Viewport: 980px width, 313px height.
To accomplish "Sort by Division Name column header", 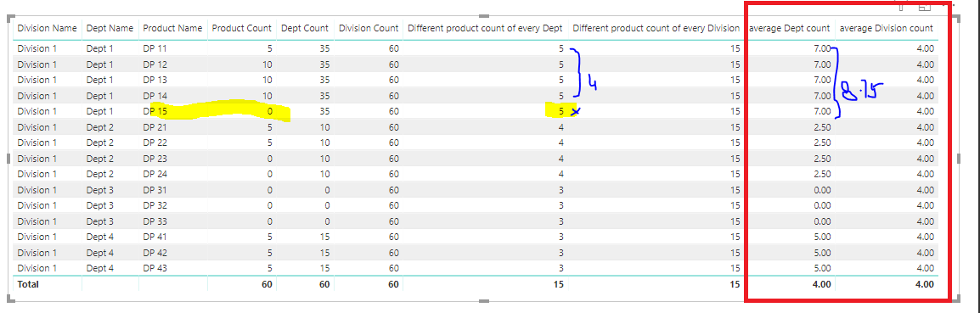I will point(47,28).
